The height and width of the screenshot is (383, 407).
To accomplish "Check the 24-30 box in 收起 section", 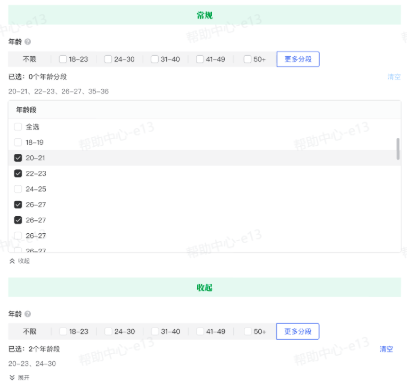I will [x=108, y=331].
